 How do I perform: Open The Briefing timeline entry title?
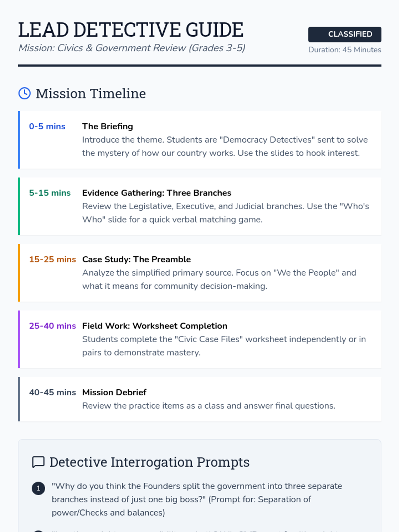pos(108,126)
